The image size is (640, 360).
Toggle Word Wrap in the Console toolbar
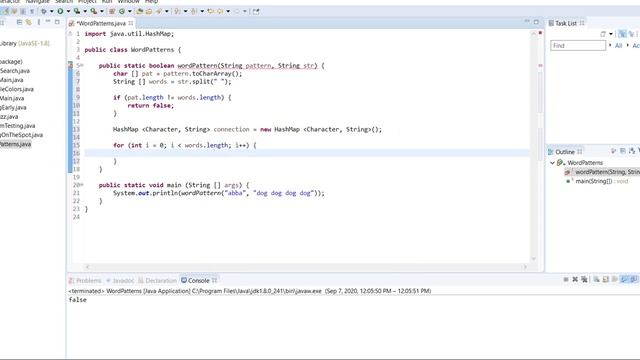pyautogui.click(x=615, y=280)
